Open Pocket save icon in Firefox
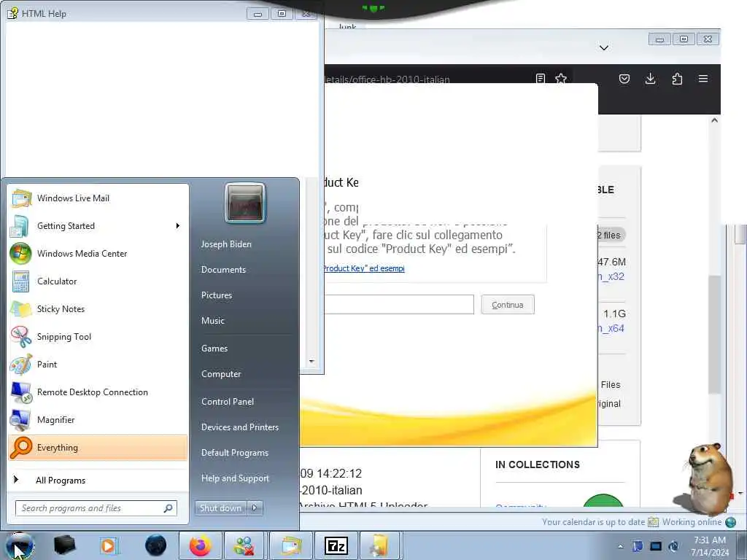747x560 pixels. [624, 79]
